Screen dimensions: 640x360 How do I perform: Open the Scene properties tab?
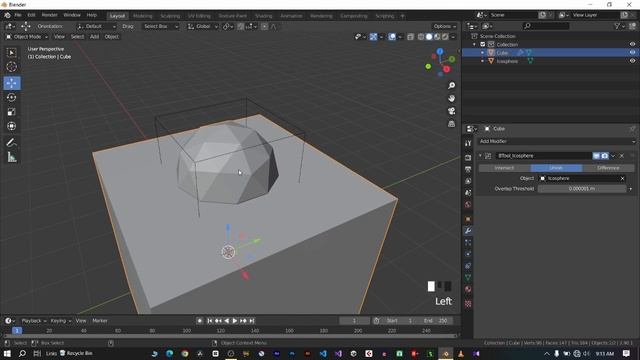coord(468,193)
